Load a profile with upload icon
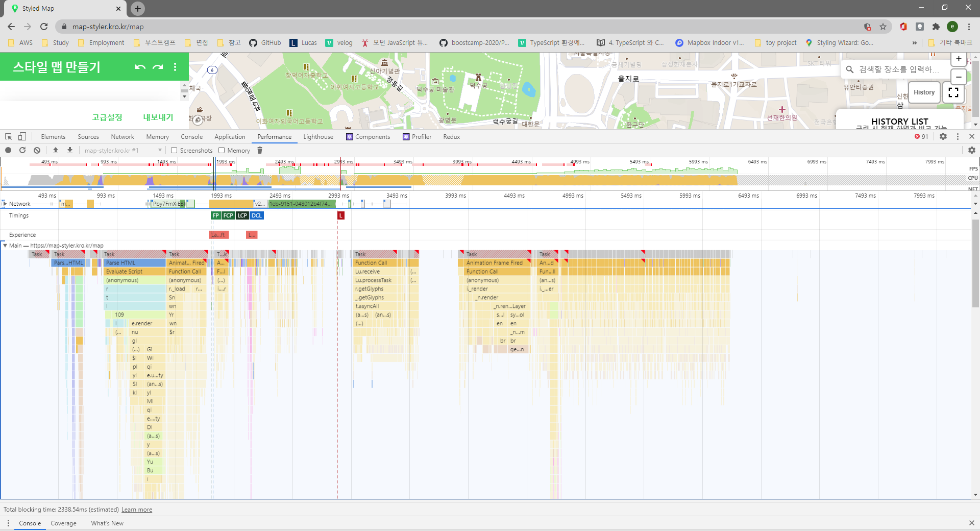This screenshot has width=980, height=531. 56,150
